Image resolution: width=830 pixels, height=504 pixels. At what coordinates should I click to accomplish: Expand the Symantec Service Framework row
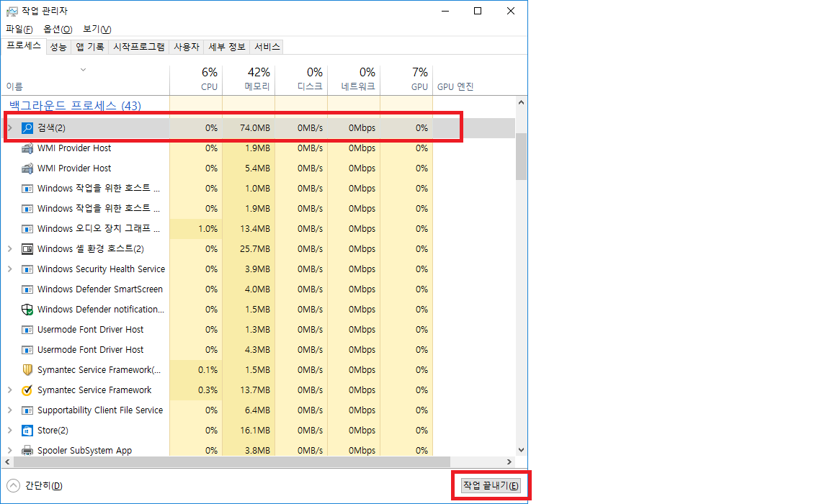coord(9,390)
